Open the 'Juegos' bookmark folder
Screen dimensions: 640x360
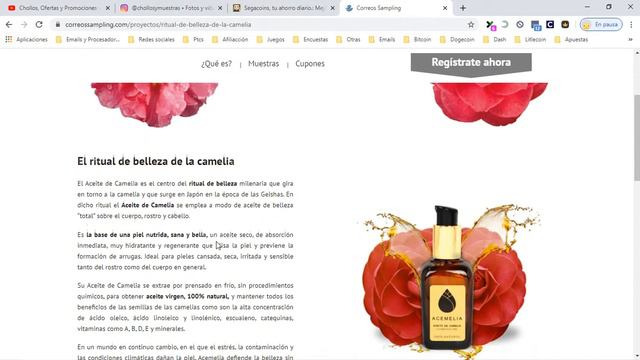[x=271, y=40]
